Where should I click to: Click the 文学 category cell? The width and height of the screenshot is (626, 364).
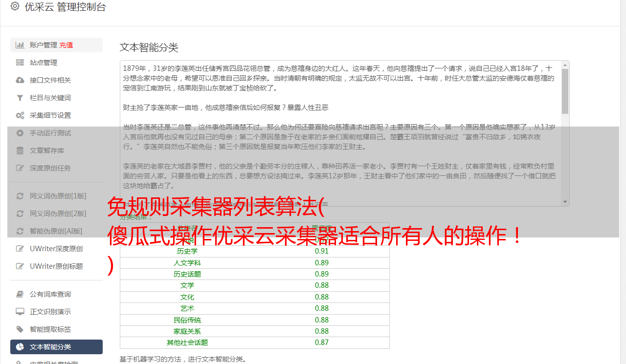point(187,285)
